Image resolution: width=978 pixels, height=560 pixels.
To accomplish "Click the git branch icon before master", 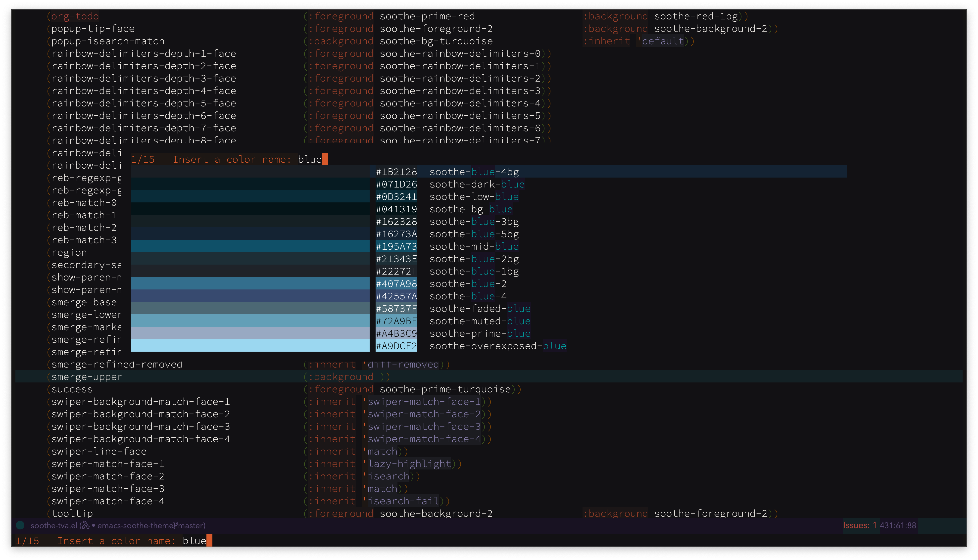I will click(175, 525).
